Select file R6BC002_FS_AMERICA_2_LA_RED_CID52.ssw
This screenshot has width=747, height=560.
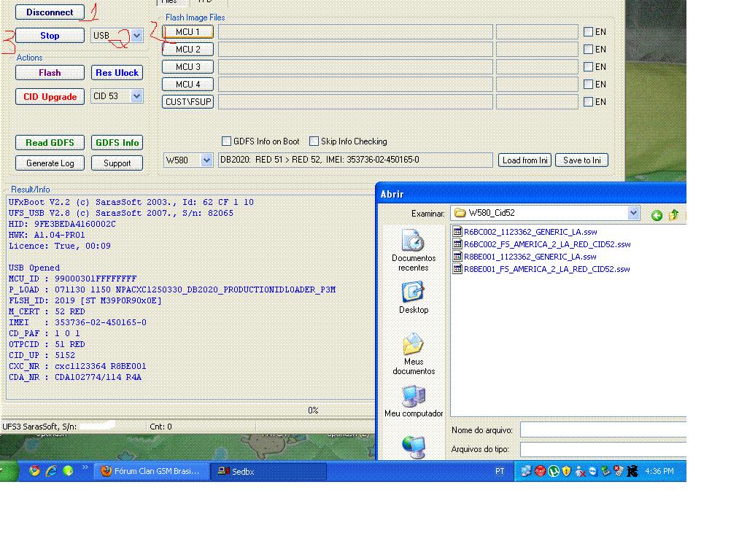542,244
